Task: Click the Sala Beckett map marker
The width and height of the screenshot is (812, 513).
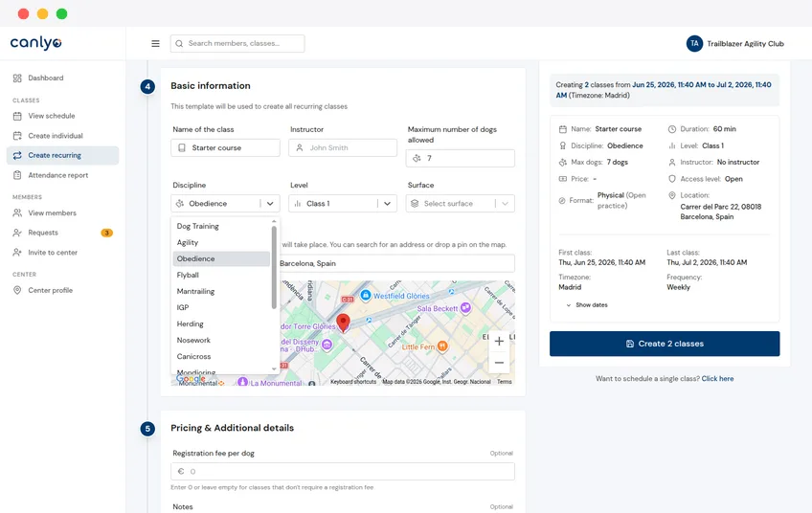Action: point(465,308)
